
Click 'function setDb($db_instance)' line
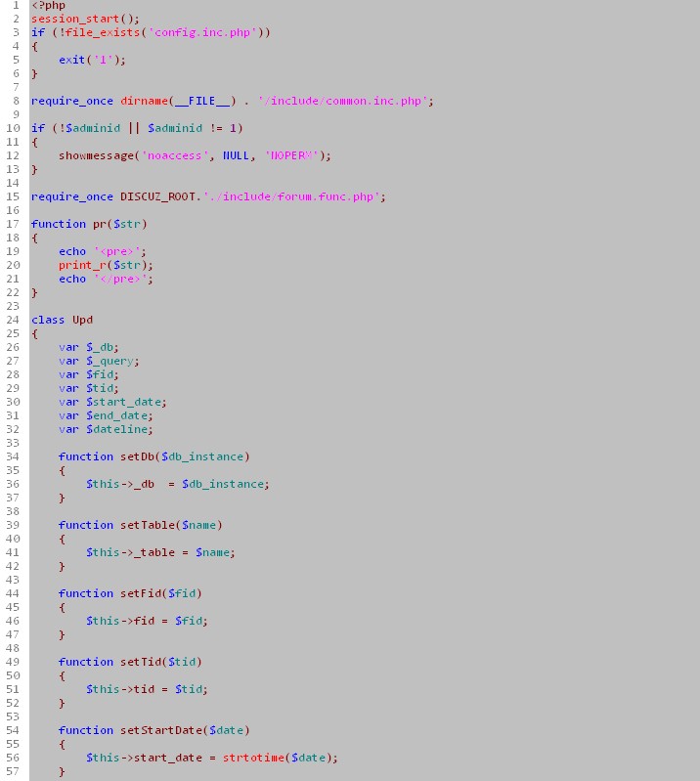153,456
